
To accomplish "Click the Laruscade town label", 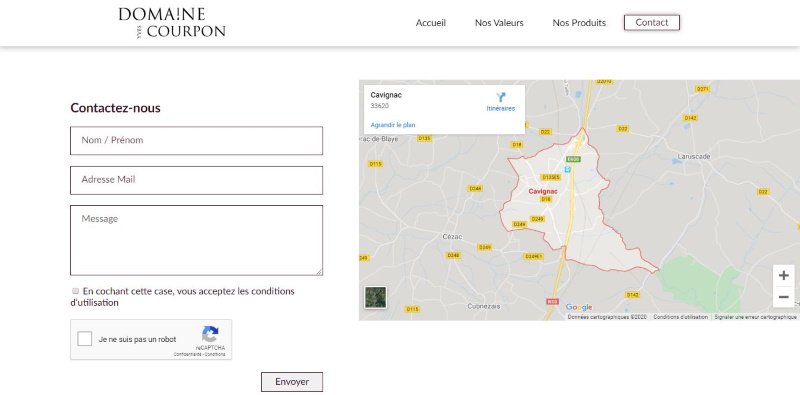I will tap(693, 157).
